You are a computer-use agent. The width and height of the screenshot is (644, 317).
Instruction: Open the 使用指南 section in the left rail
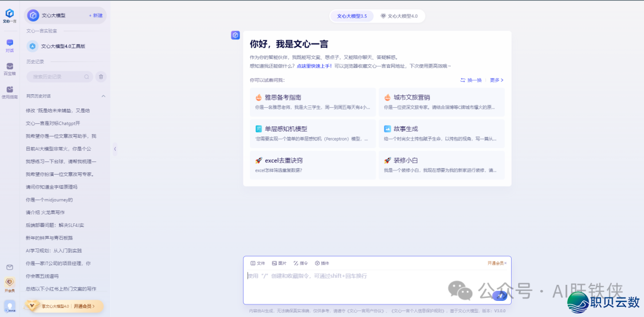10,92
